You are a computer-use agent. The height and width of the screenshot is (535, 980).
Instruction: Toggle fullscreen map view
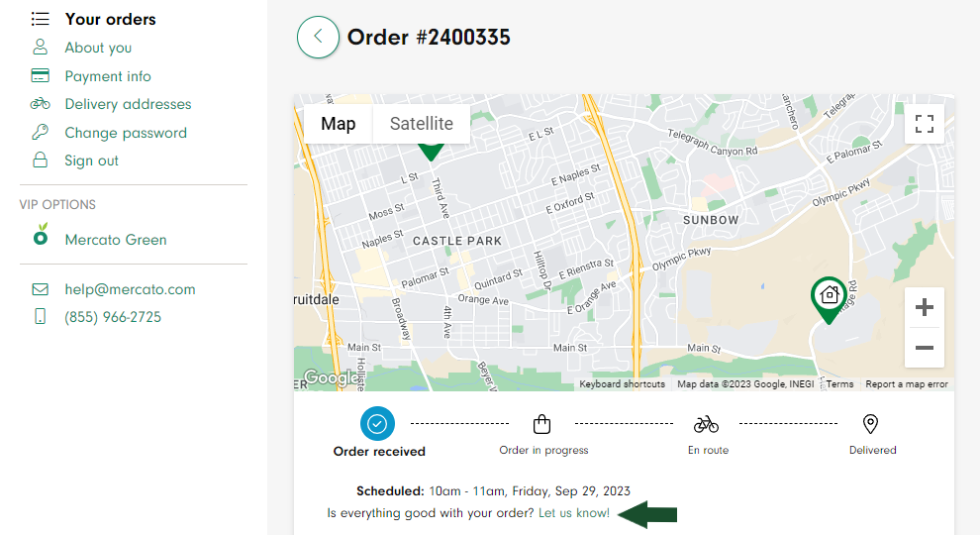point(925,124)
